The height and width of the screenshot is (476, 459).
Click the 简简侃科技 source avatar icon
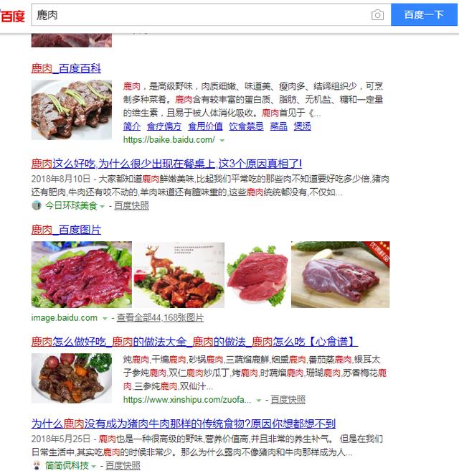37,465
